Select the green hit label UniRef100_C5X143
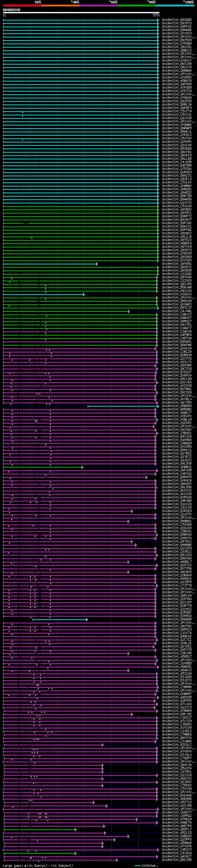 pos(177,206)
